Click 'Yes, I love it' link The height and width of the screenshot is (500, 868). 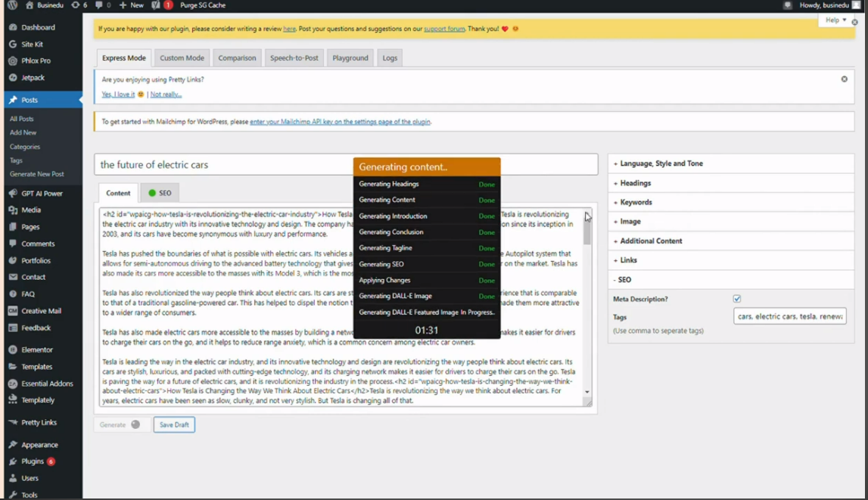[118, 95]
